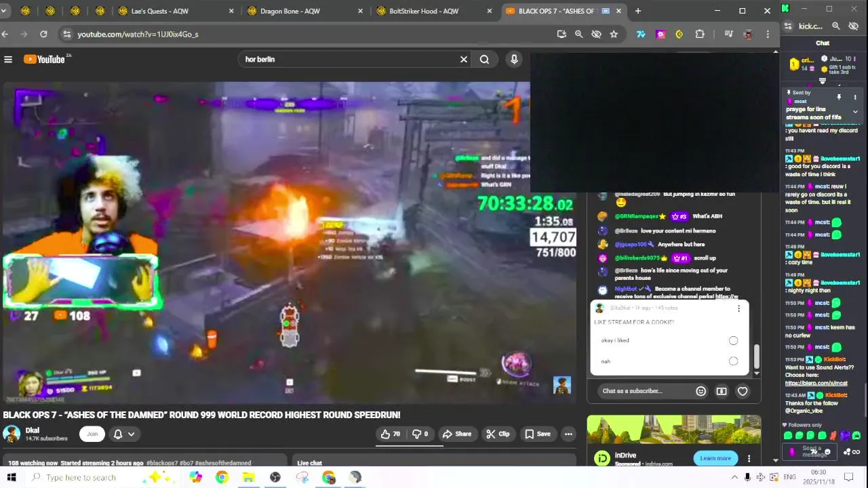Run the YouTube search magnifier
This screenshot has width=868, height=488.
(x=484, y=60)
